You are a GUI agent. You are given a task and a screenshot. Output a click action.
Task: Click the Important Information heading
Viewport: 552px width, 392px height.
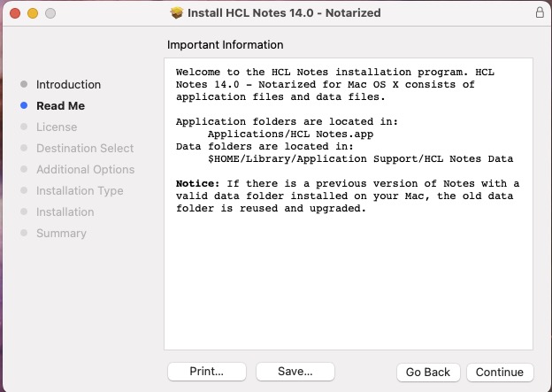point(225,45)
